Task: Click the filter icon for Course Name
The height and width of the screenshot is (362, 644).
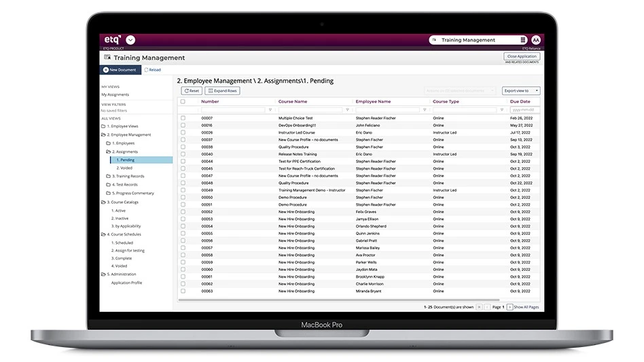Action: 347,109
